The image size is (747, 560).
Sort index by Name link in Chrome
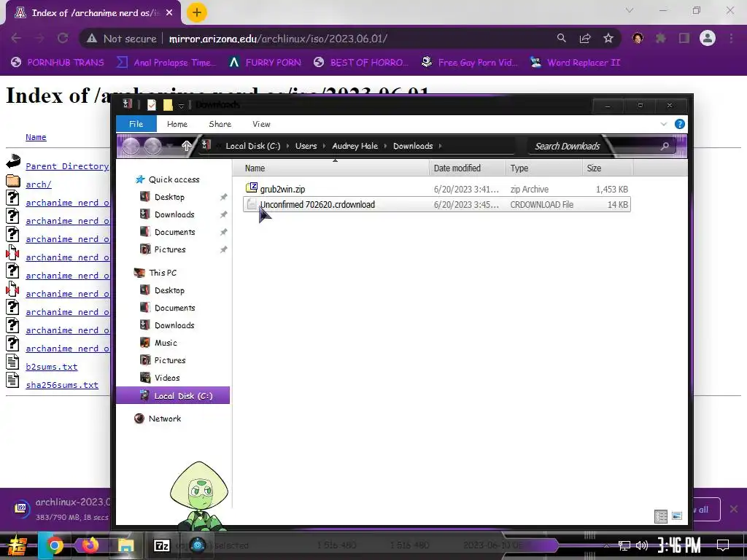point(36,137)
